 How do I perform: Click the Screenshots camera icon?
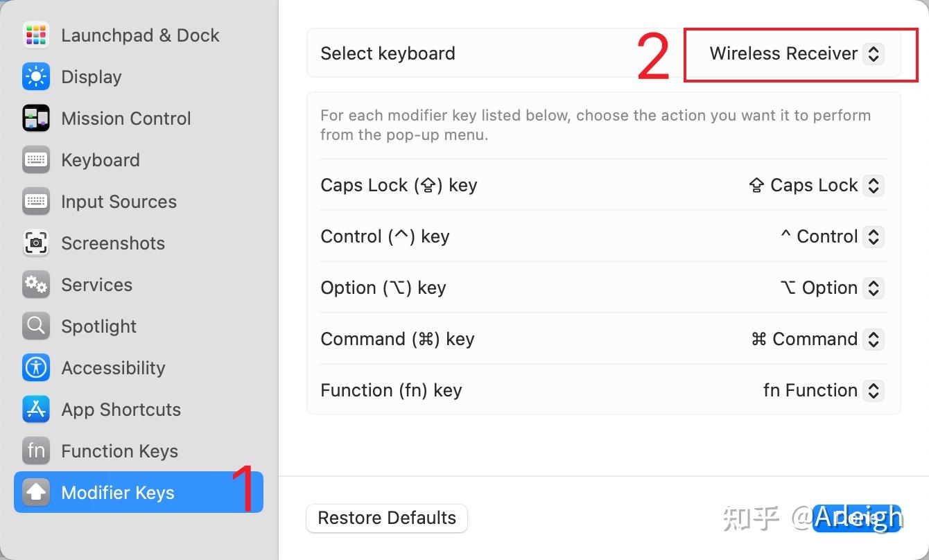pyautogui.click(x=35, y=243)
